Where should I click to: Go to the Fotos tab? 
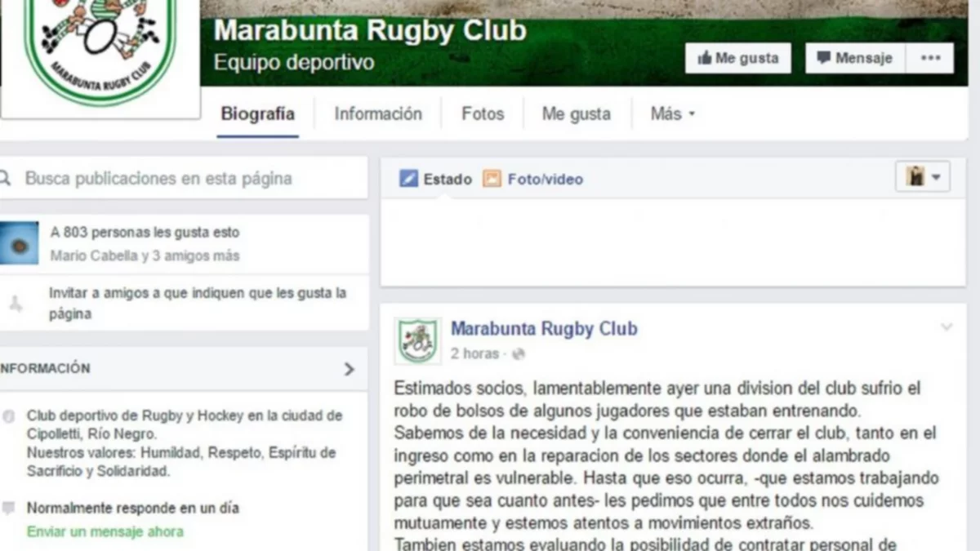(x=483, y=114)
